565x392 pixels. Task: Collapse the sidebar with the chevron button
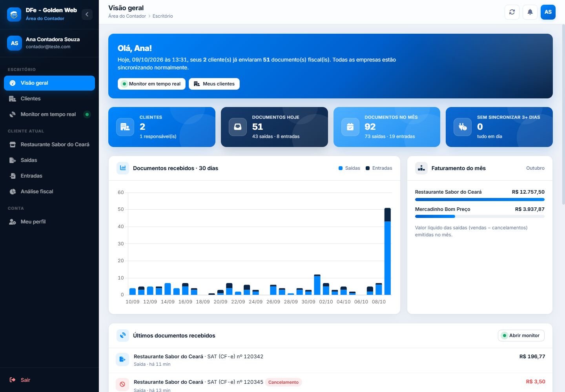87,15
